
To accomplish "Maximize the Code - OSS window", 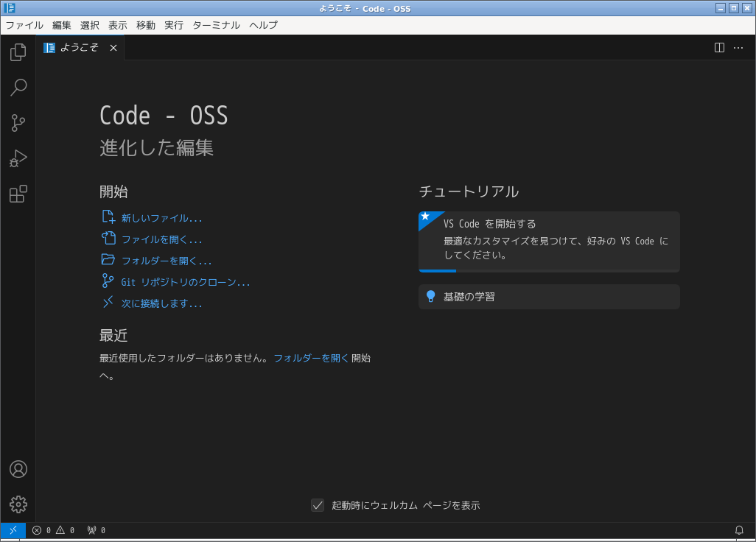I will [x=733, y=7].
